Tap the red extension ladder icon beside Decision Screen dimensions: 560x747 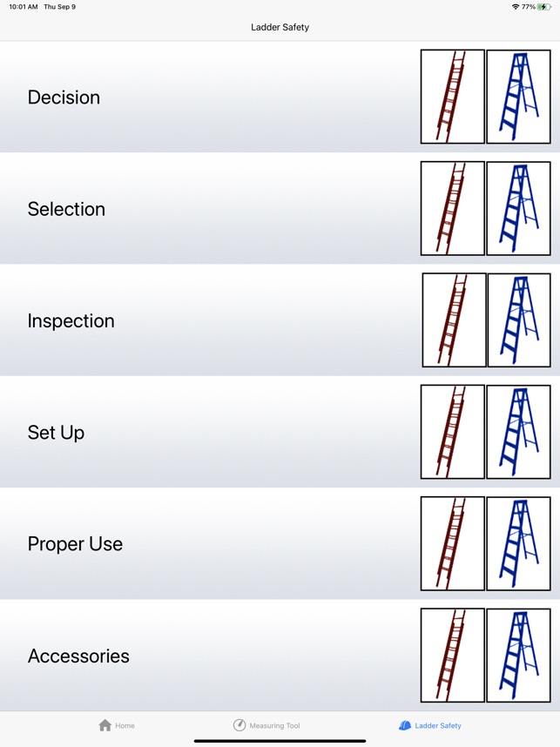(x=453, y=96)
